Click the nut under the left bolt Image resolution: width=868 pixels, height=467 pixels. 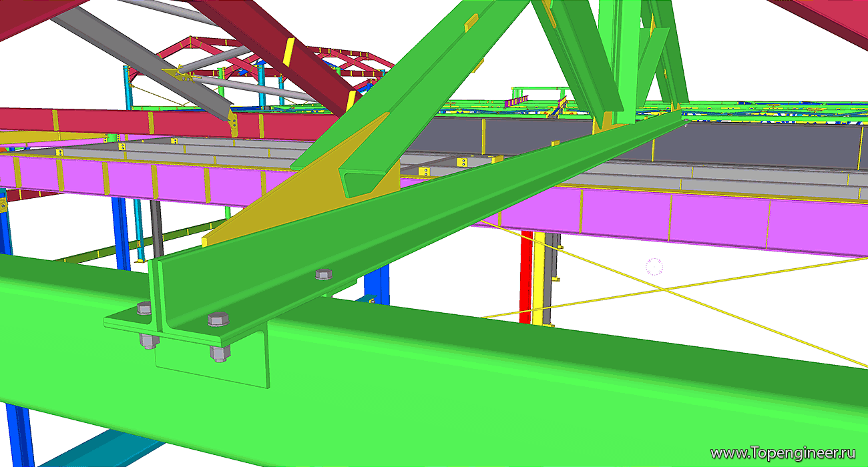click(150, 341)
